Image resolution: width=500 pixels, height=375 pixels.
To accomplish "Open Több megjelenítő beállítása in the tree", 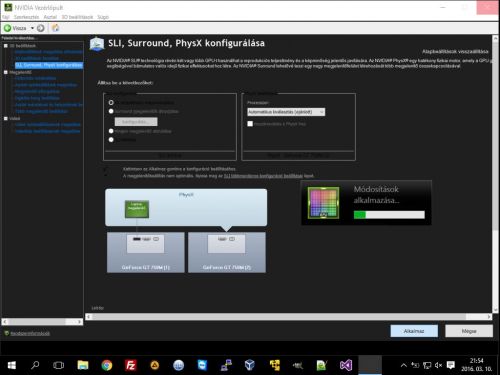I will click(42, 111).
